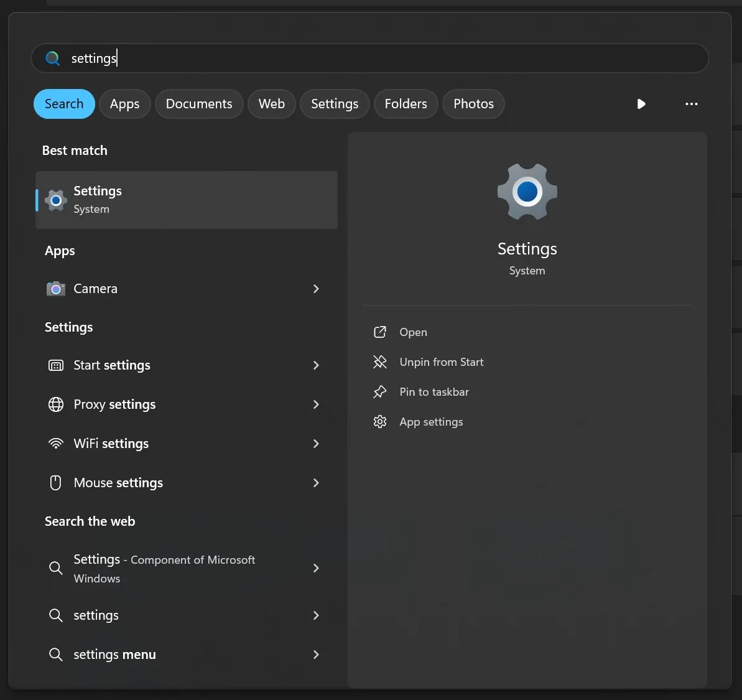This screenshot has width=742, height=700.
Task: Open 'Start settings' result
Action: click(187, 365)
